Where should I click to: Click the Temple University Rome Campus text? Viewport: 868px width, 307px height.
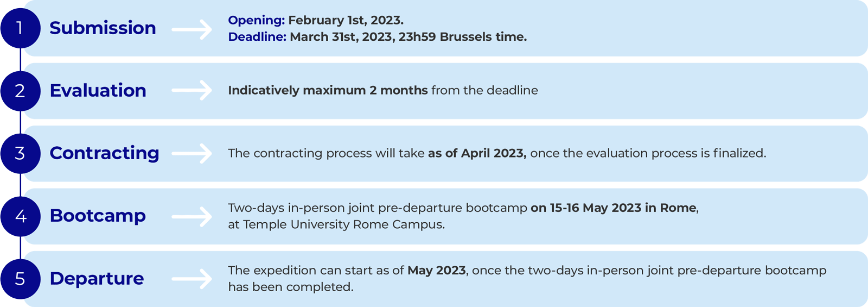coord(343,224)
